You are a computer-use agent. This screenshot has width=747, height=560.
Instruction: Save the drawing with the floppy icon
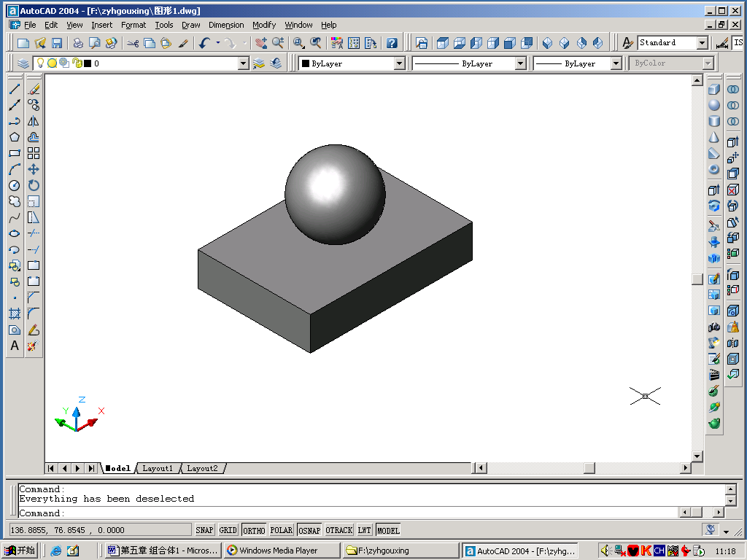[57, 43]
